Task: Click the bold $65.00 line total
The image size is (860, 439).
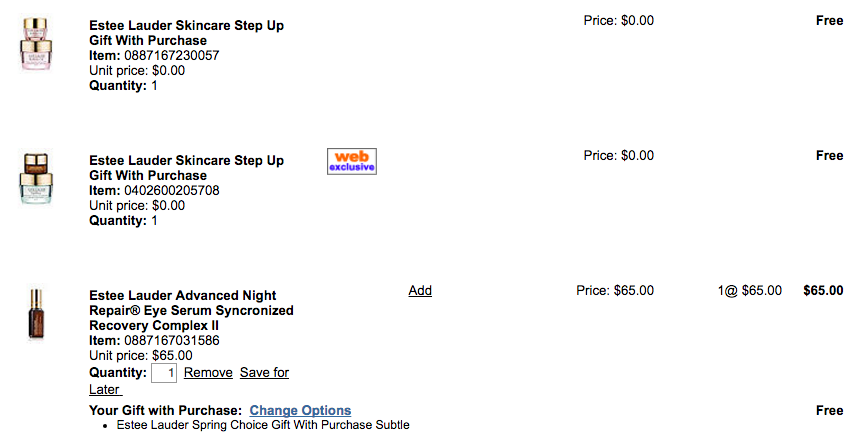Action: pos(823,290)
